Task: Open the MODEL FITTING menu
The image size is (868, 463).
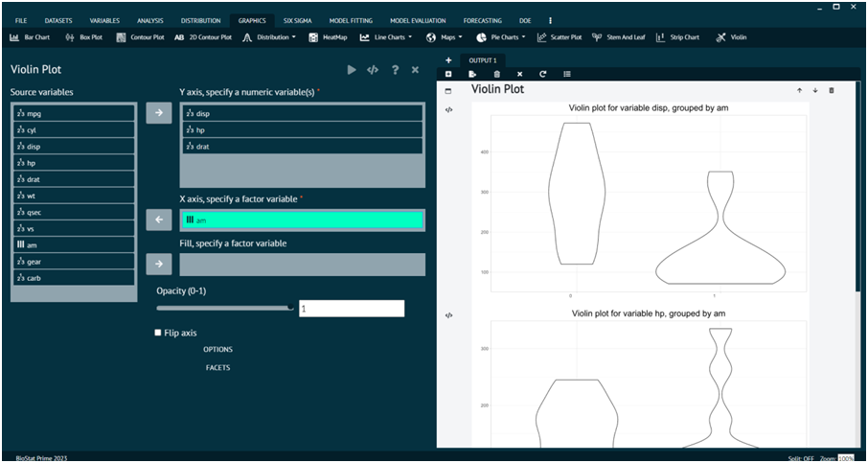Action: tap(351, 20)
